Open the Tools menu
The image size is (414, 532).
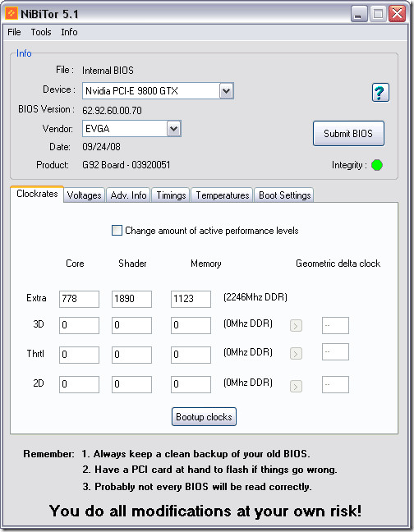(41, 32)
